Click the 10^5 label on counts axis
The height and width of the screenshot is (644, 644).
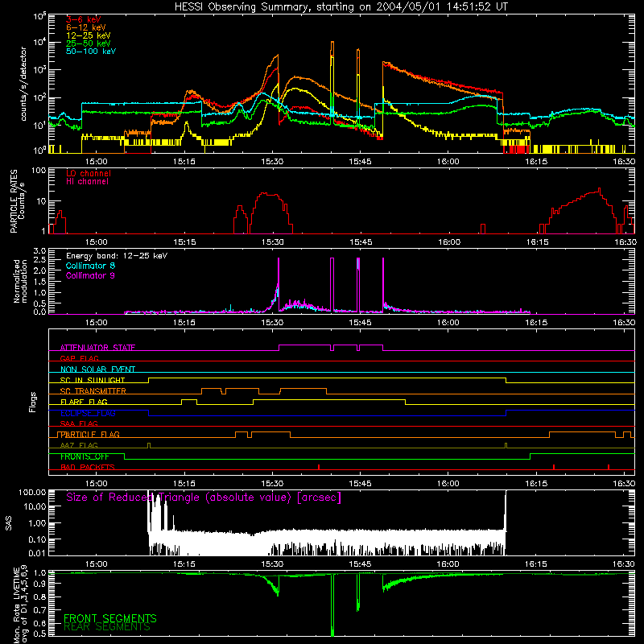[x=39, y=16]
